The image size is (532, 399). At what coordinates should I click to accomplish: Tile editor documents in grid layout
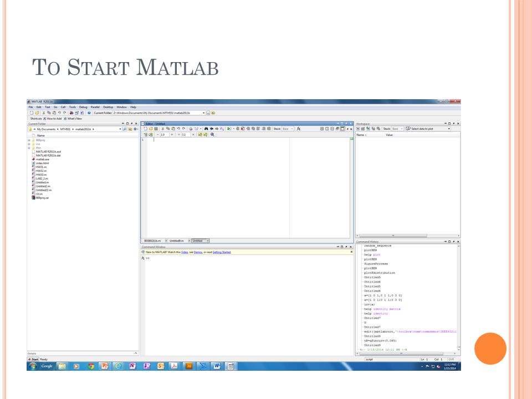pos(322,129)
